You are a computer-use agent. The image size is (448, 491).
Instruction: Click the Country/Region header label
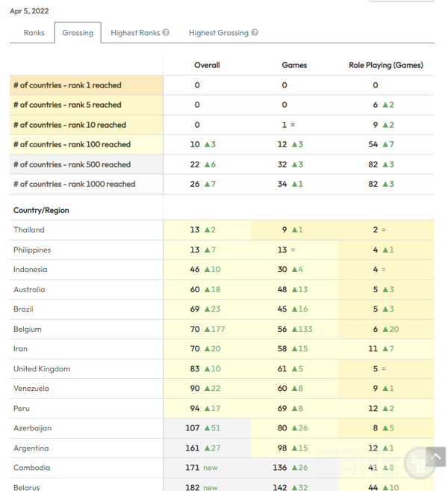(x=41, y=210)
